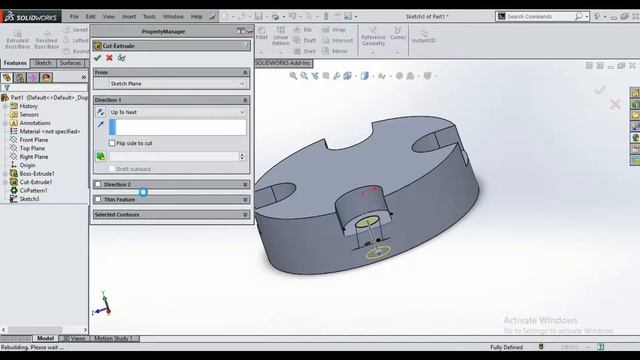The width and height of the screenshot is (640, 360).
Task: Click the Draft tool in ribbon
Action: point(305,40)
